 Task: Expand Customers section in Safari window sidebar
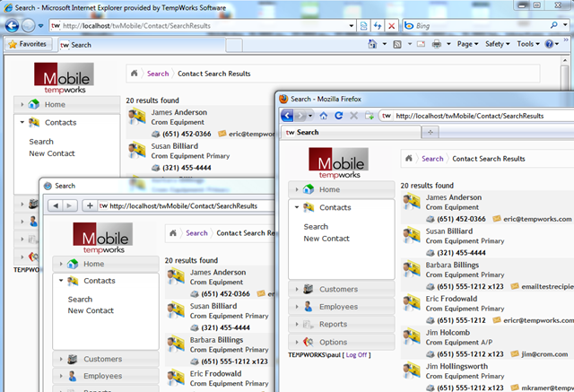106,359
